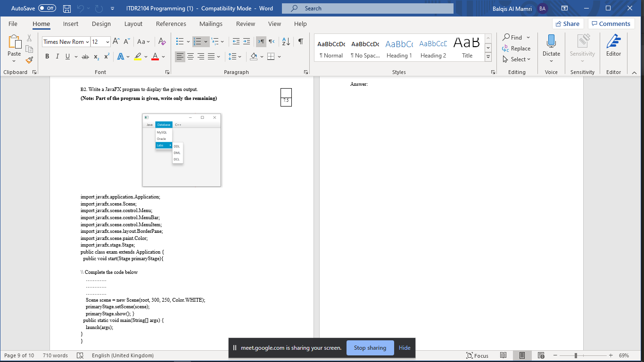Apply subscript formatting
This screenshot has height=362, width=644.
(x=96, y=57)
